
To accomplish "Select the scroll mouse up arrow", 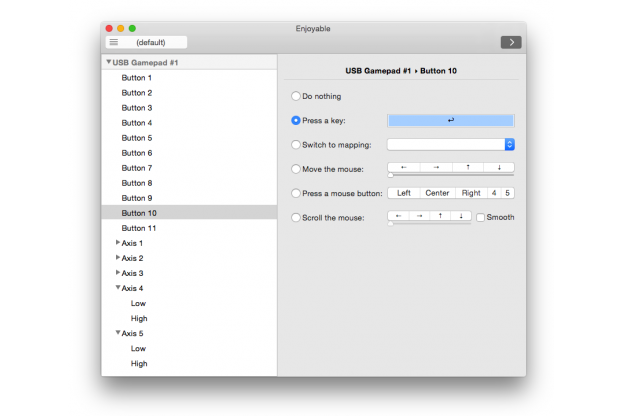I will tap(440, 216).
